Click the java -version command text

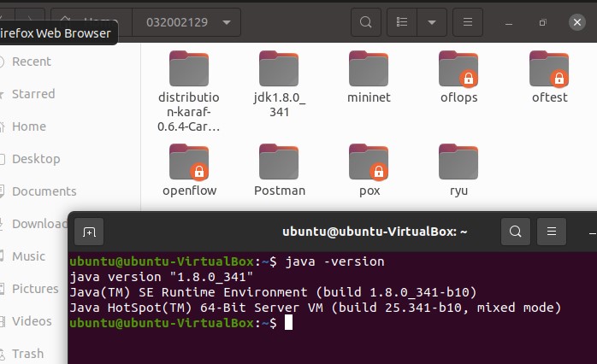click(335, 261)
